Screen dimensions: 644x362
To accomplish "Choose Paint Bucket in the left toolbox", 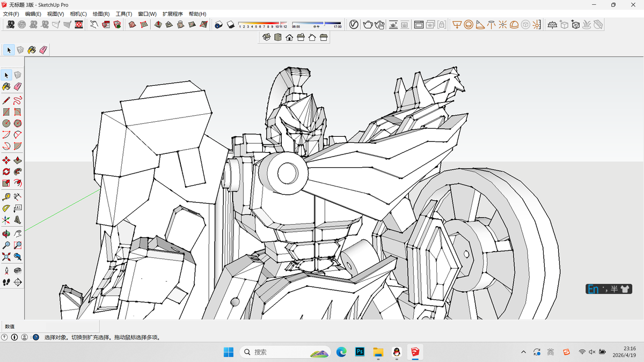I will 6,86.
